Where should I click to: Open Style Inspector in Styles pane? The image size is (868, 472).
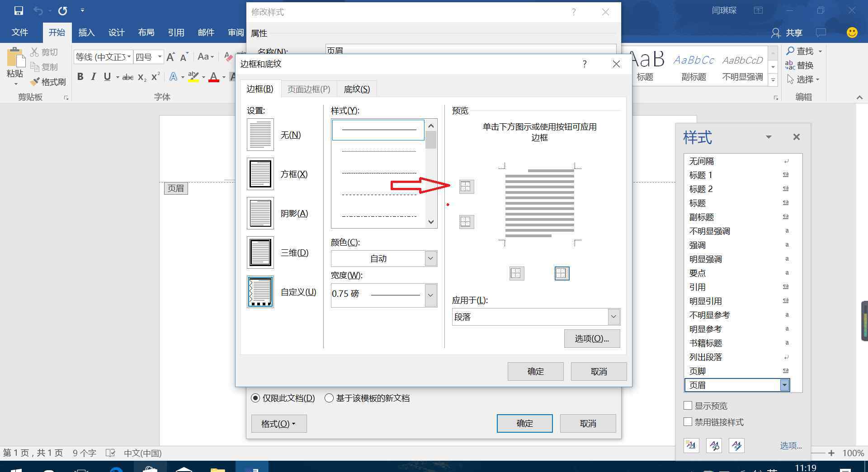(714, 445)
